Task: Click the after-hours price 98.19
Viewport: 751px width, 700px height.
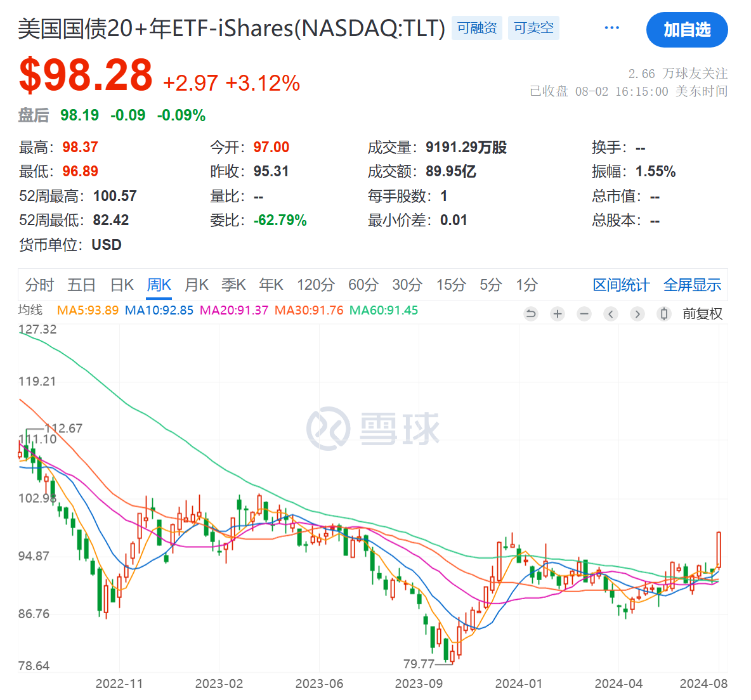Action: coord(79,115)
